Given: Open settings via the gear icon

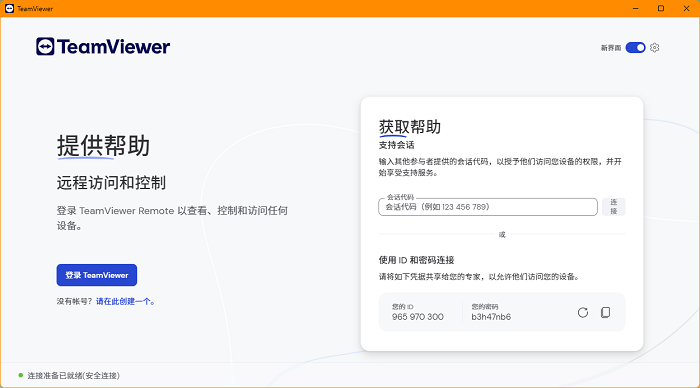Looking at the screenshot, I should [654, 47].
